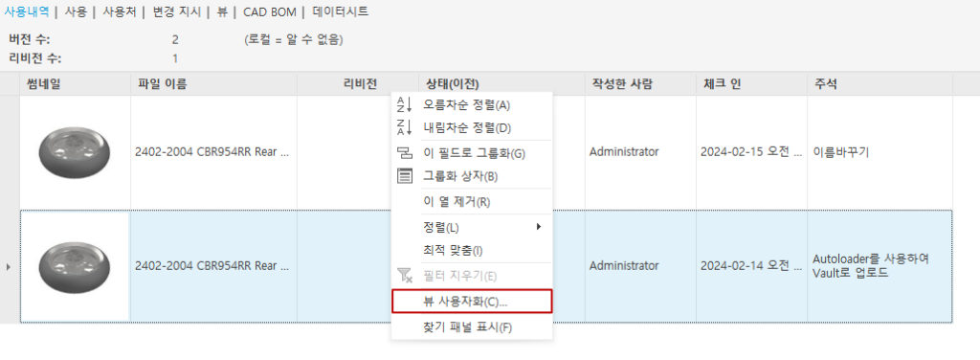Click the 파일 이름 column header
This screenshot has width=980, height=360.
213,83
